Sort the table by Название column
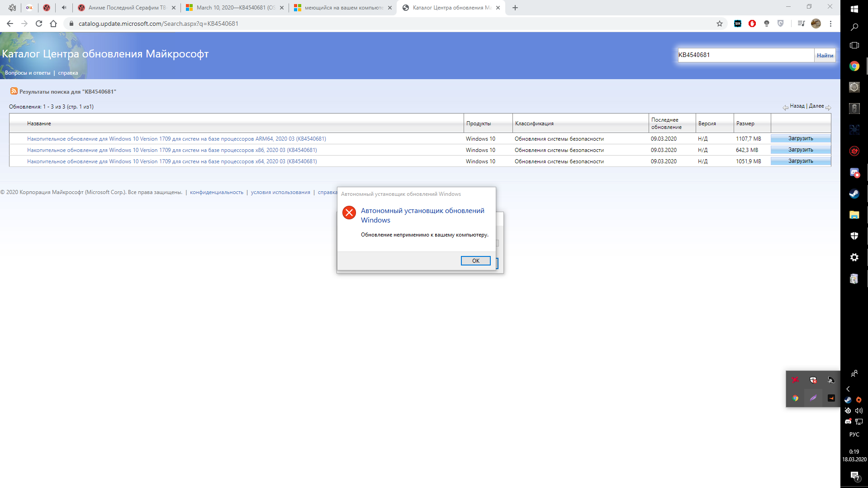Viewport: 868px width, 488px height. pos(39,123)
